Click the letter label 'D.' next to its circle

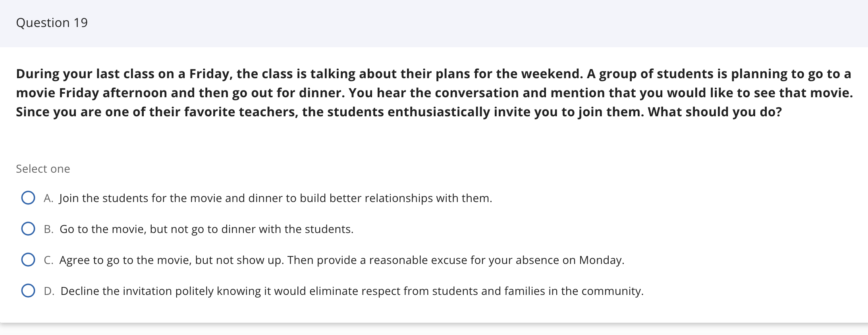click(x=50, y=291)
